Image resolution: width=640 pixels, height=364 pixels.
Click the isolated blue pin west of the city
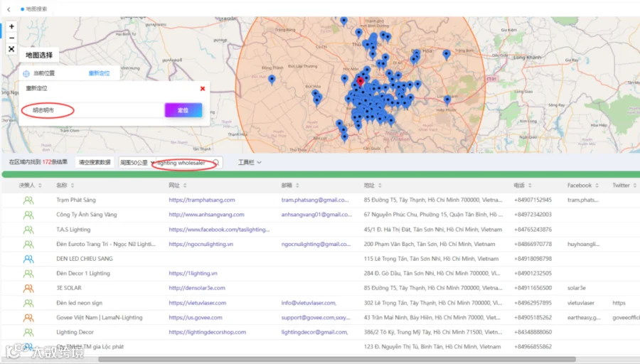[272, 79]
